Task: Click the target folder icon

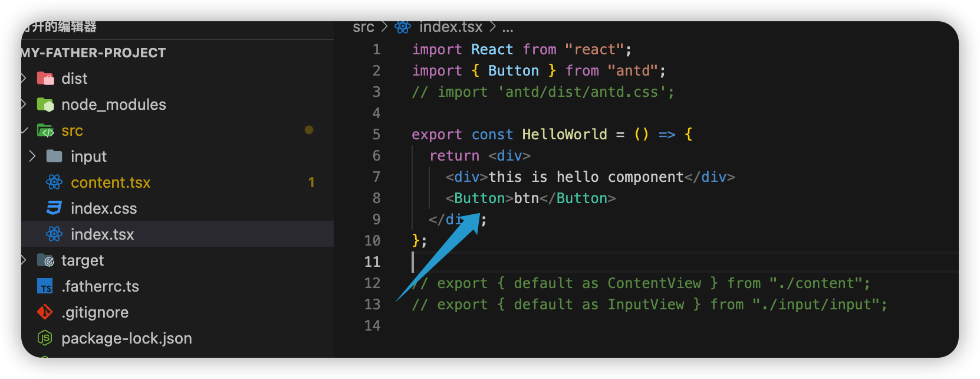Action: click(45, 260)
